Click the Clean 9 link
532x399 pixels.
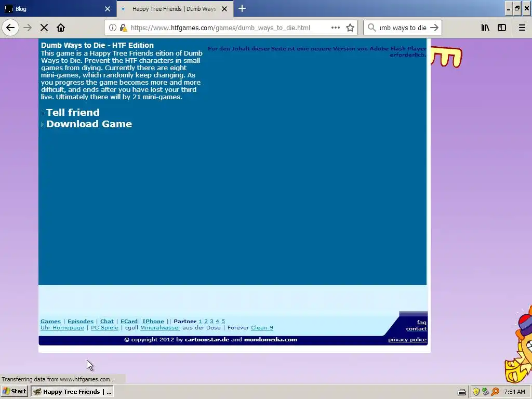pos(262,328)
